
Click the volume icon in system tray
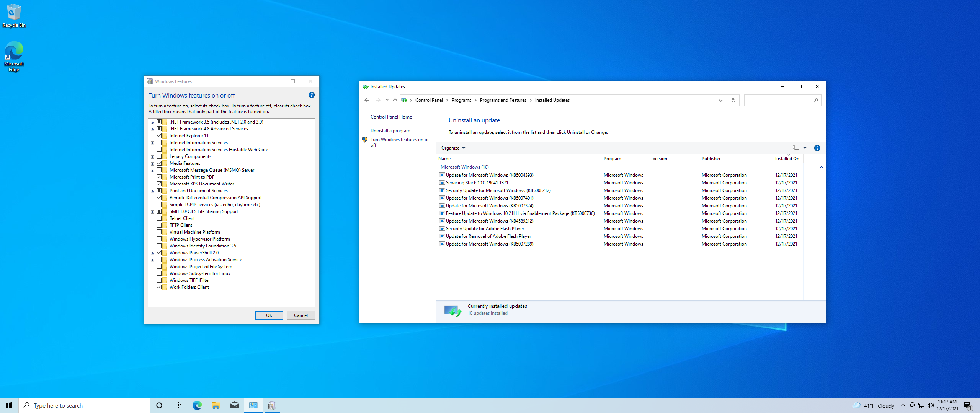[x=931, y=405]
